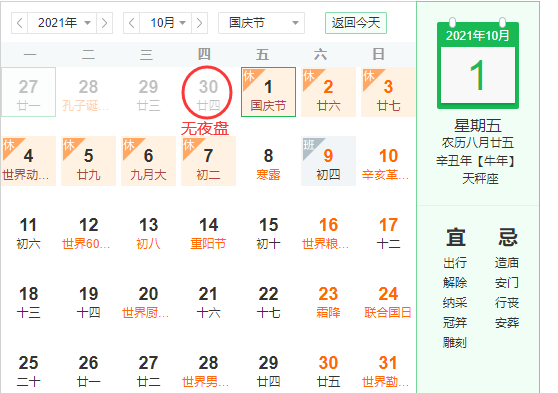558x393 pixels.
Task: Click 造庙 in the 忌 list
Action: coord(507,263)
